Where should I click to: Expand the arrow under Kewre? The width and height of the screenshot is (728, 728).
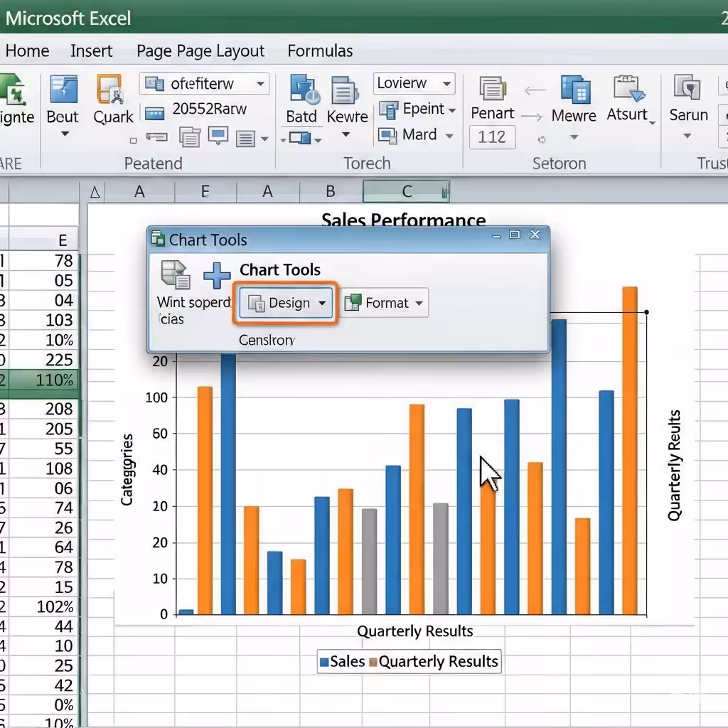(346, 134)
